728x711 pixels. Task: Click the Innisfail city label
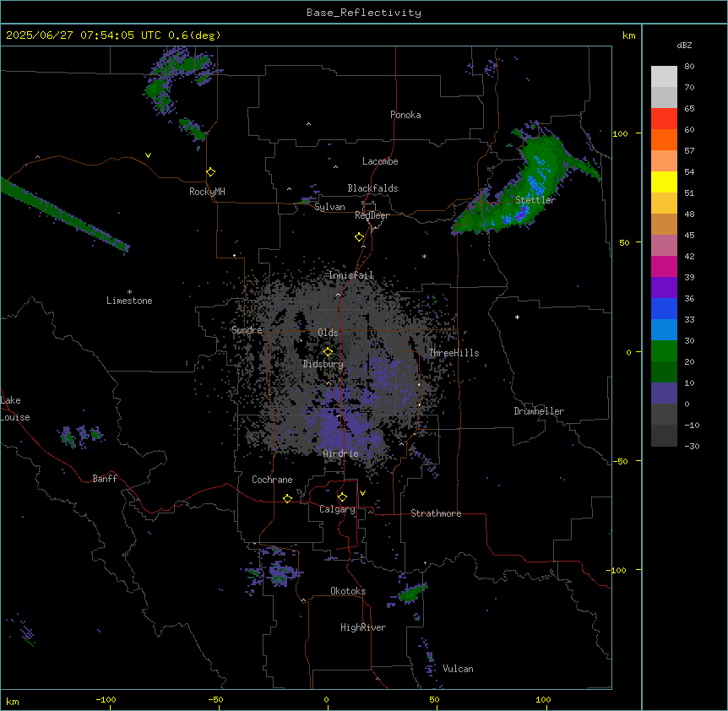tap(351, 275)
